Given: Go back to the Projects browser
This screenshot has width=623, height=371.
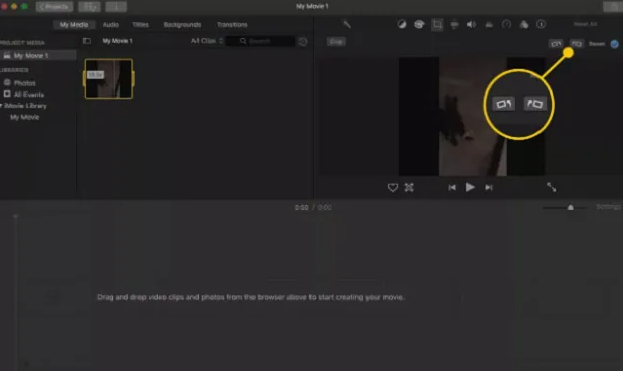Looking at the screenshot, I should point(54,7).
